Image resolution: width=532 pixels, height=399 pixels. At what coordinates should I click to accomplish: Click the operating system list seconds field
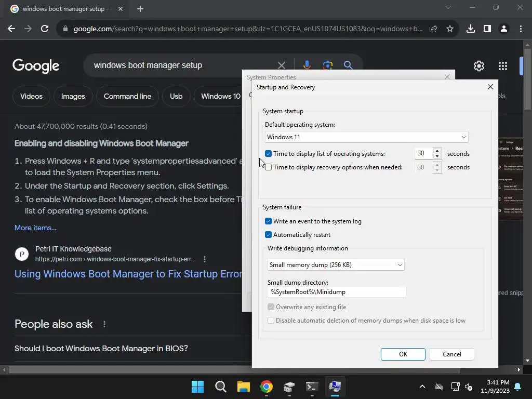(x=423, y=153)
